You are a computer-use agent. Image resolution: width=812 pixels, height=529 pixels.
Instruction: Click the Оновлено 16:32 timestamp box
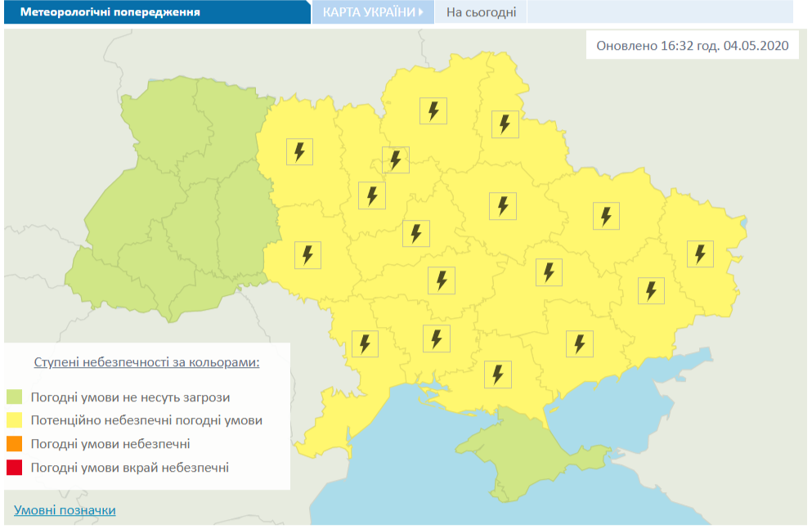692,45
